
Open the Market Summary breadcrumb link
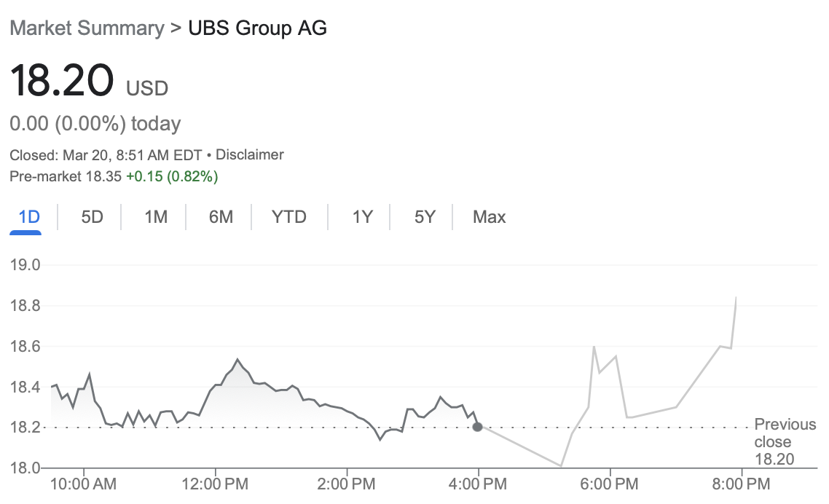(x=87, y=28)
